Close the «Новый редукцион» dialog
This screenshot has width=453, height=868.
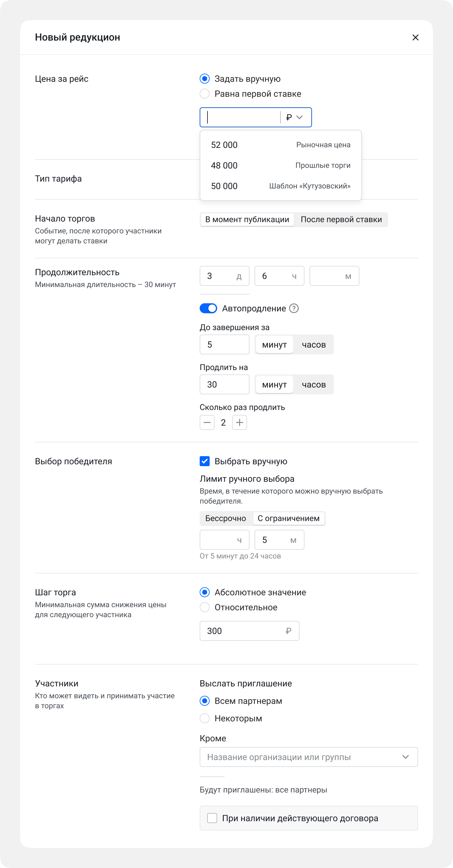click(416, 37)
